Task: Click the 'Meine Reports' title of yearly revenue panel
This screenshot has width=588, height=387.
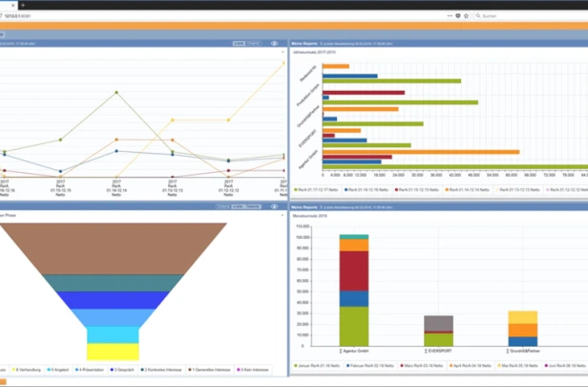Action: (304, 44)
